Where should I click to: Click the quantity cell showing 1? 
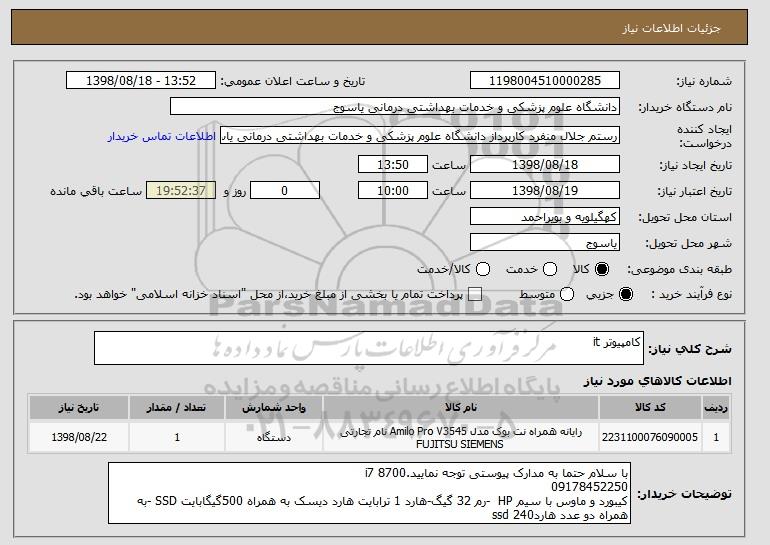pos(177,437)
